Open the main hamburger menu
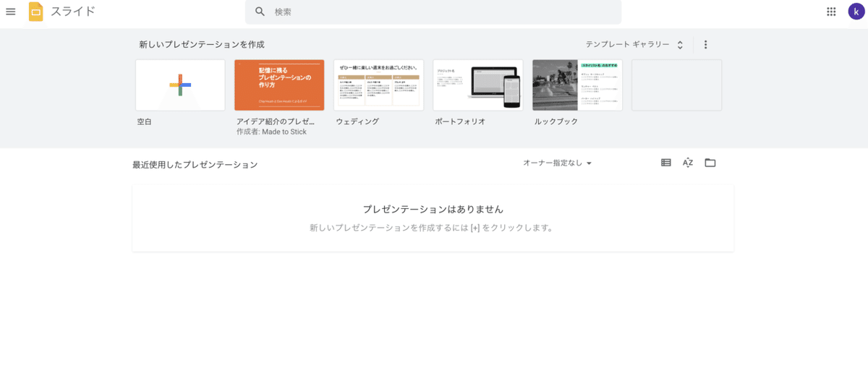The image size is (868, 373). click(11, 12)
